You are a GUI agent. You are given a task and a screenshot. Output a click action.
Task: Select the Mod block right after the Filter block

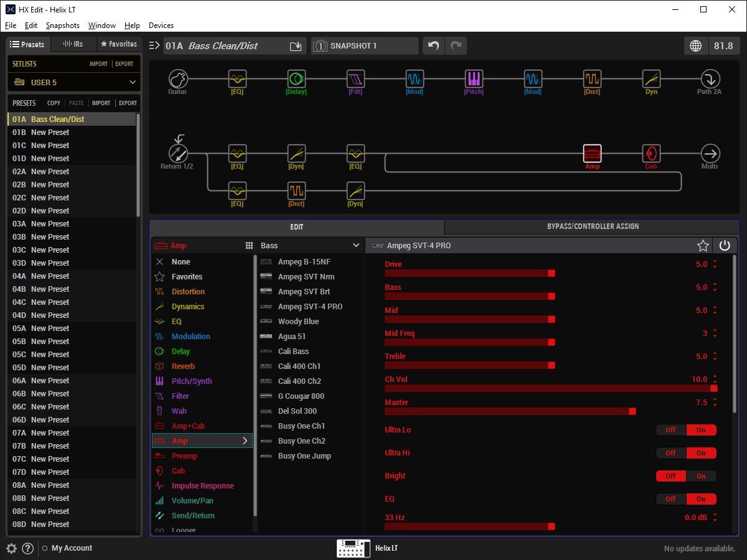click(415, 78)
